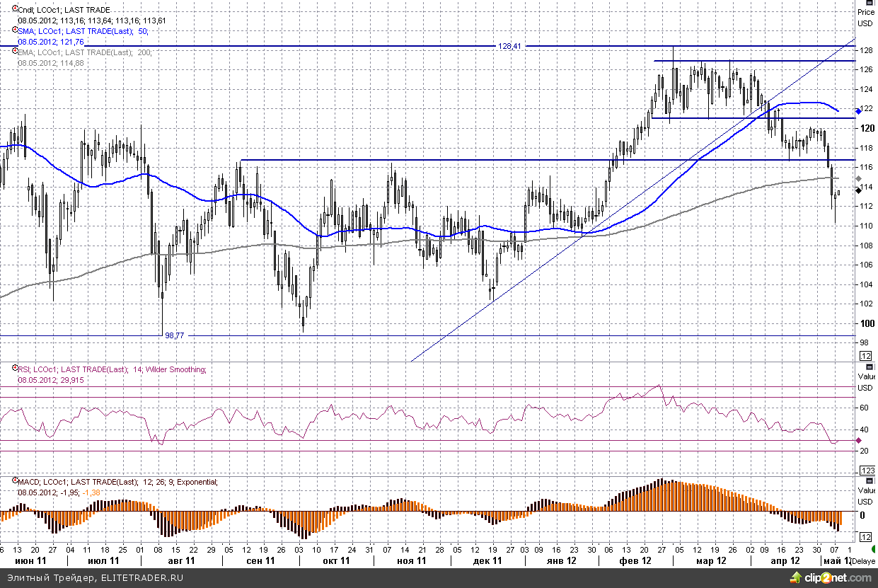Click the purple RSI value diamond marker
This screenshot has height=588, width=878.
[858, 440]
